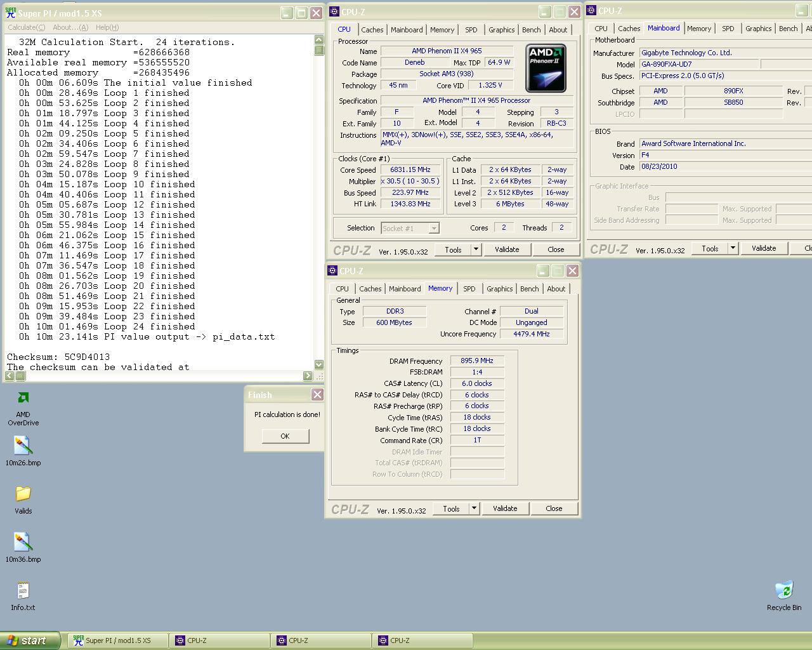Click Multiplier value x 30.5 field
This screenshot has height=650, width=812.
[x=410, y=181]
